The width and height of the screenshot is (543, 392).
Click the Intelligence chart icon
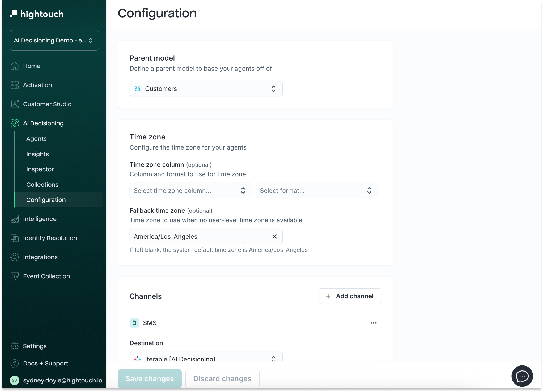(x=15, y=219)
